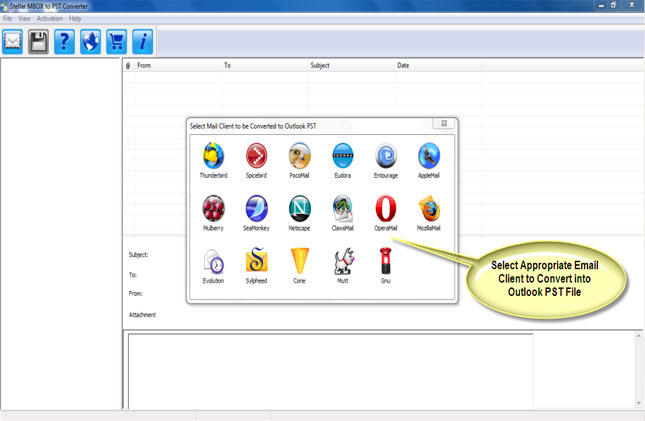This screenshot has height=421, width=645.
Task: Click the envelope select mailbox toolbar icon
Action: click(x=12, y=42)
